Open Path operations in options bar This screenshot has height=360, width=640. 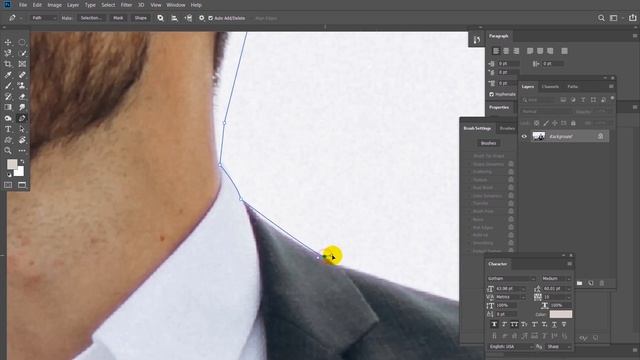[160, 18]
